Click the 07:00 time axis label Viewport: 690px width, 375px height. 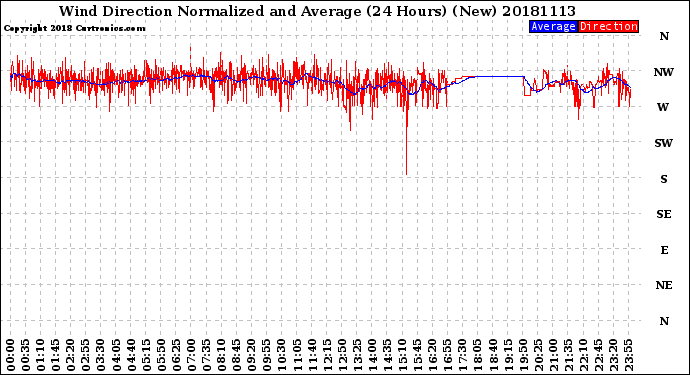(192, 355)
